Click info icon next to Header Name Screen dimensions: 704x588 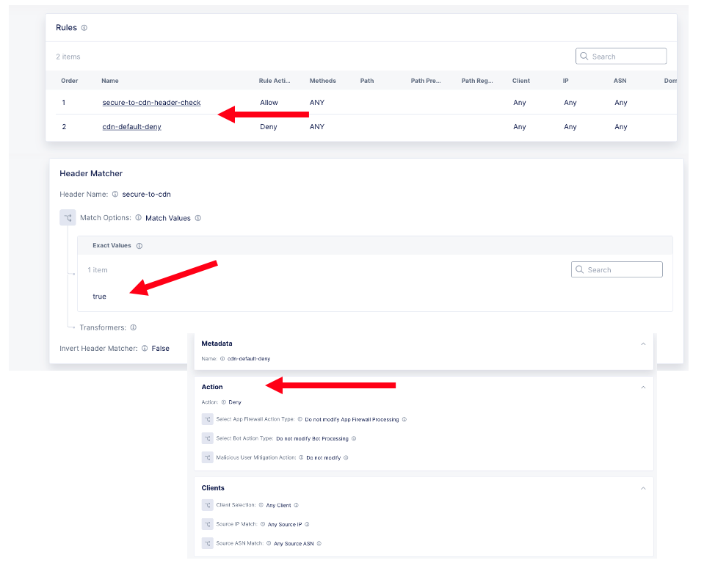click(x=115, y=194)
